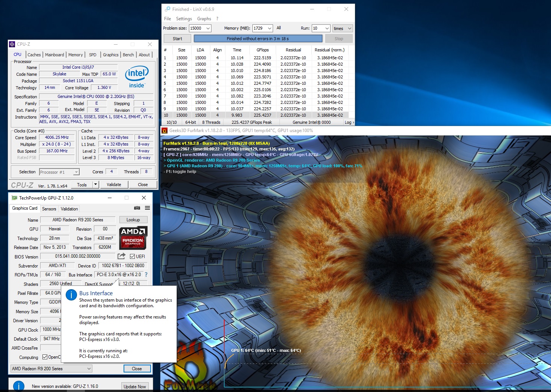This screenshot has height=392, width=551.
Task: Expand the CPU-Z Tools dropdown arrow
Action: [95, 185]
